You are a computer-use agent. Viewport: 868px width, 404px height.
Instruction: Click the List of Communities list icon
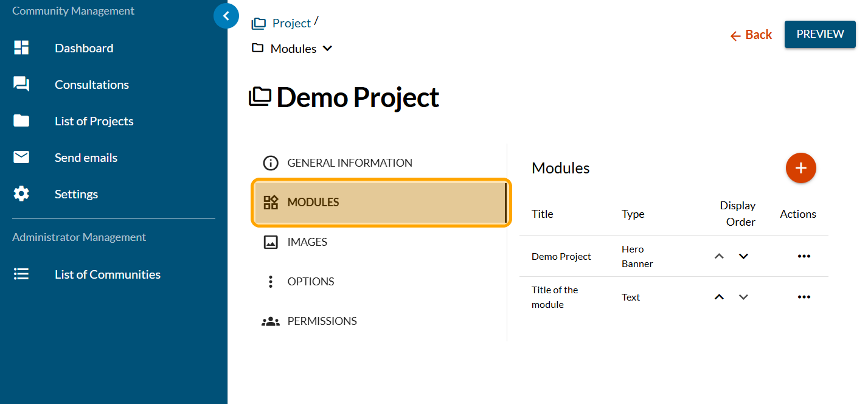pos(21,274)
